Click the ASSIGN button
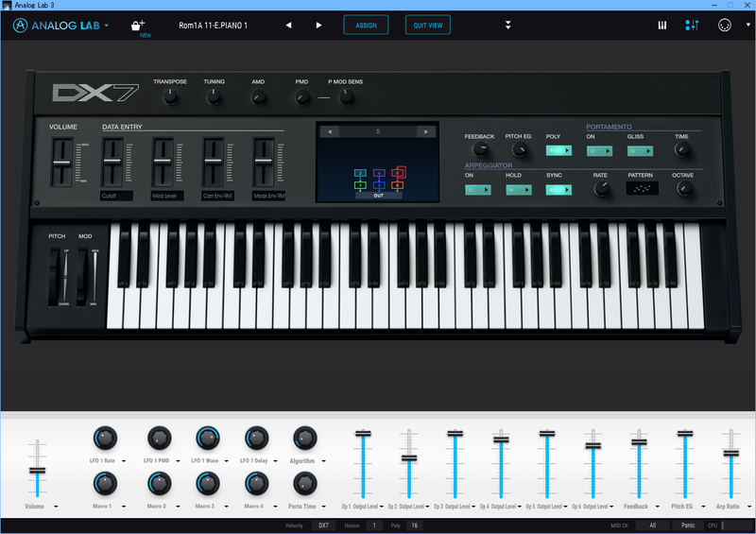Image resolution: width=756 pixels, height=534 pixels. click(366, 26)
